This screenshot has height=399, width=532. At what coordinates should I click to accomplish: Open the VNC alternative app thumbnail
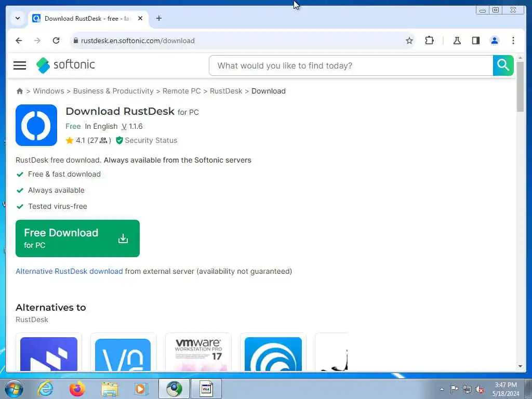(123, 354)
